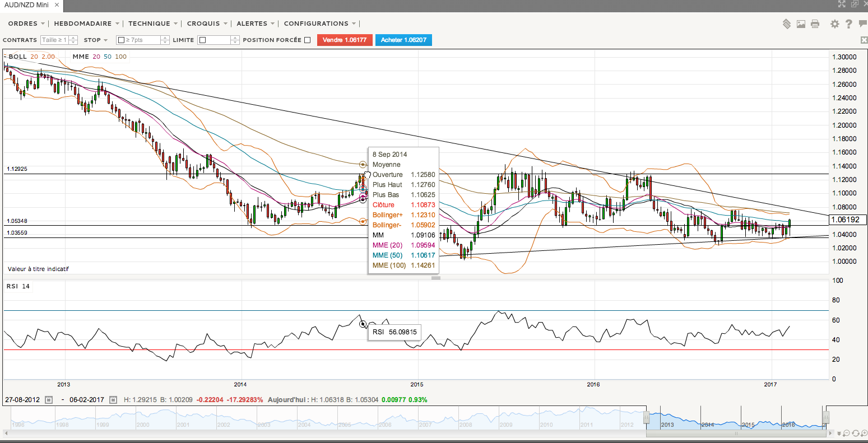Tick the limit order checkbox
The image size is (868, 443).
(x=203, y=40)
